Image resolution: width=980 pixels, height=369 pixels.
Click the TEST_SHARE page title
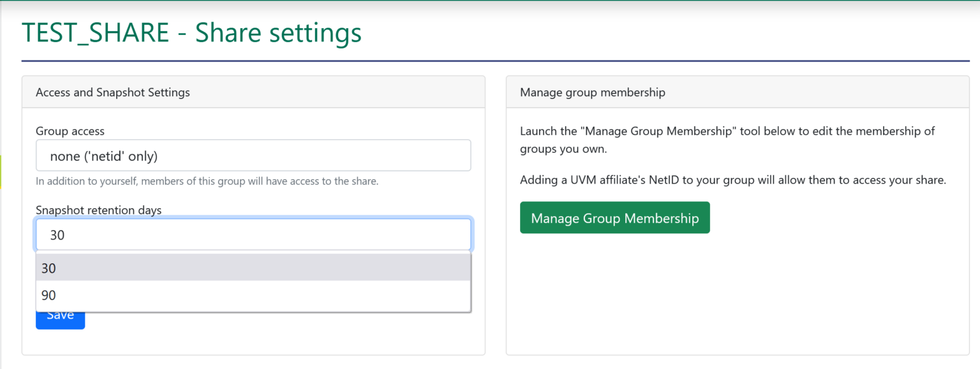click(x=191, y=33)
